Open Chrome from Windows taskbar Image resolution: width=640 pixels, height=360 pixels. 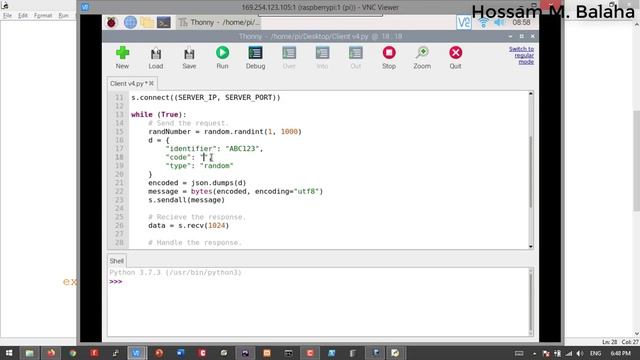point(73,353)
